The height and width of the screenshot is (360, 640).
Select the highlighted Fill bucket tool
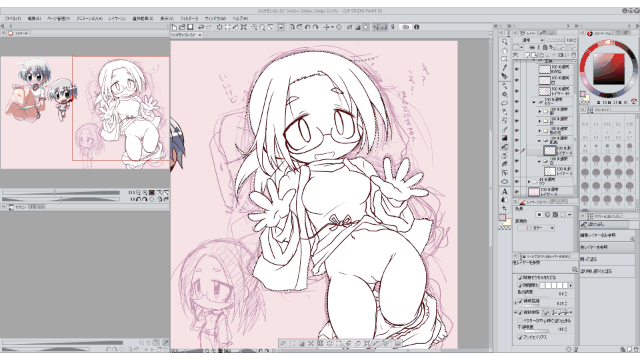pos(504,147)
